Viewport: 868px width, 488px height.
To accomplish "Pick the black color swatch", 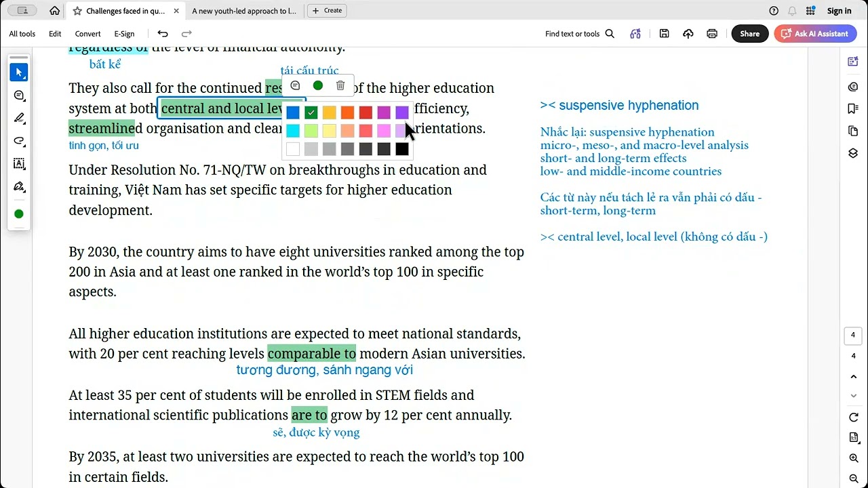I will 402,149.
